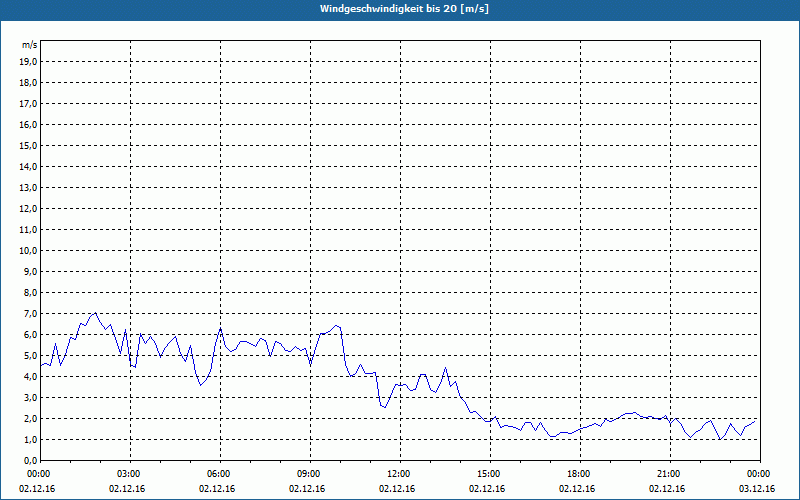The image size is (800, 500).
Task: Click the '15:00' time label
Action: tap(489, 474)
